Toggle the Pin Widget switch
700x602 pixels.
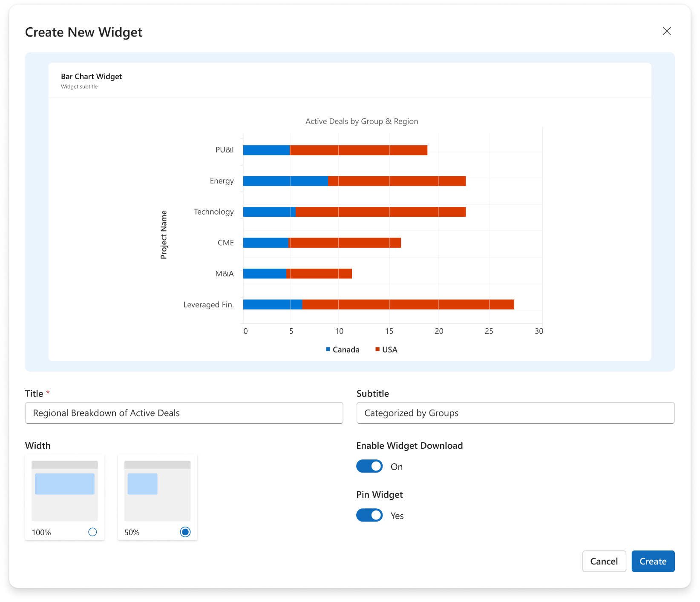coord(369,516)
